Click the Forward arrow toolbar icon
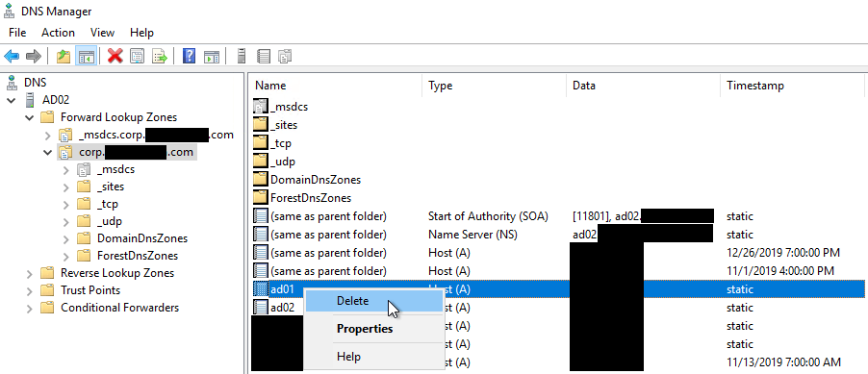This screenshot has width=868, height=374. (34, 56)
